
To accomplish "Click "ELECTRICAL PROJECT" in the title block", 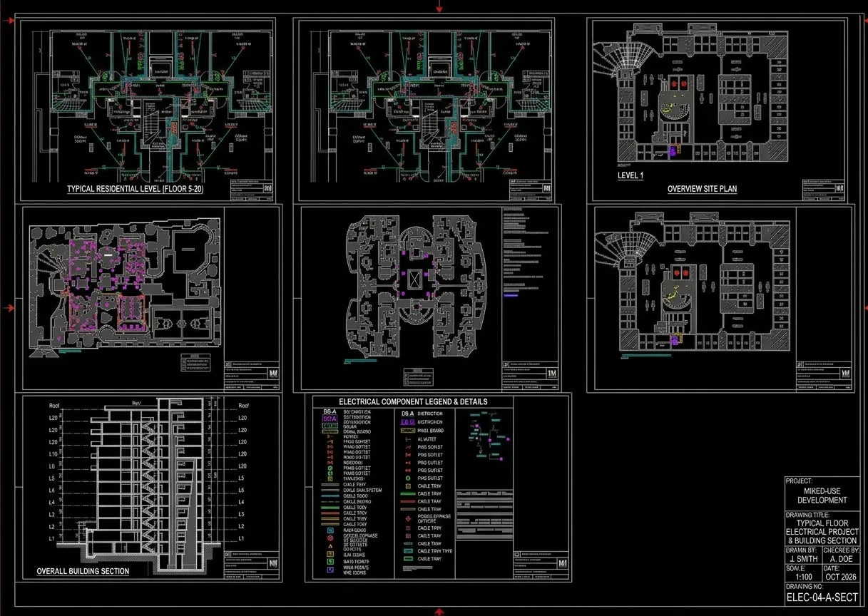I will coord(822,532).
